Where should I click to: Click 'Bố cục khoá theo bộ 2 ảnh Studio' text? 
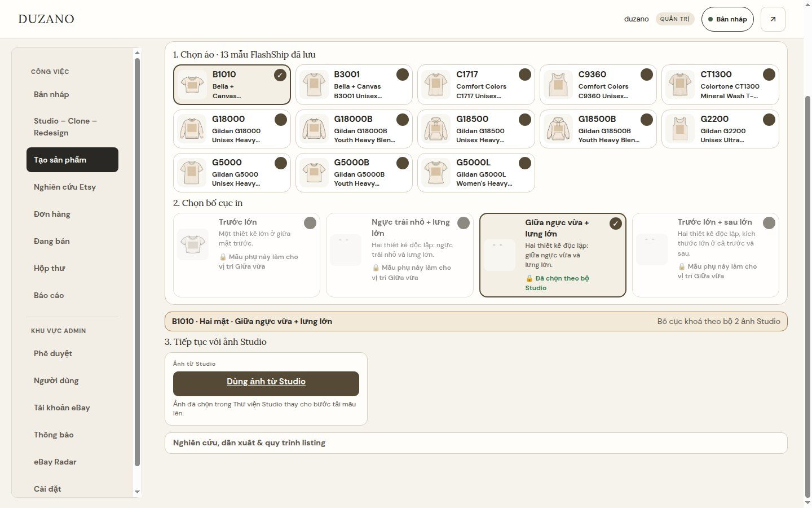718,321
